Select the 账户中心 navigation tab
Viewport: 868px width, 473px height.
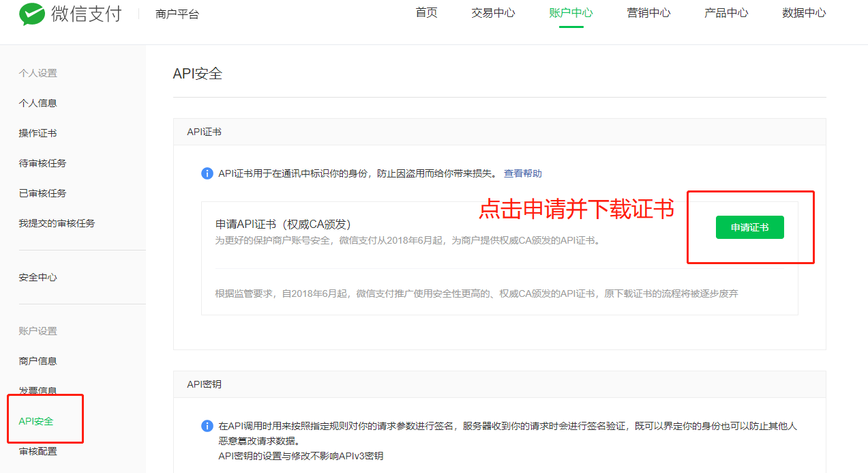[571, 13]
